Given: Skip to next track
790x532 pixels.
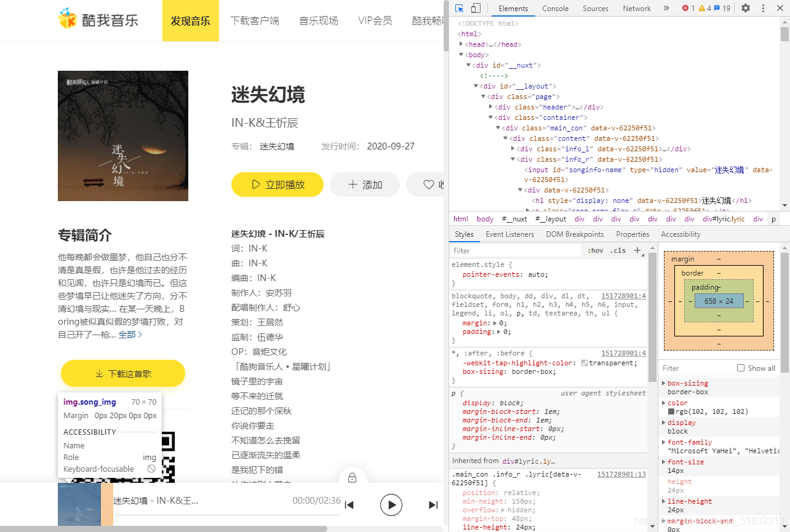Looking at the screenshot, I should pos(433,505).
